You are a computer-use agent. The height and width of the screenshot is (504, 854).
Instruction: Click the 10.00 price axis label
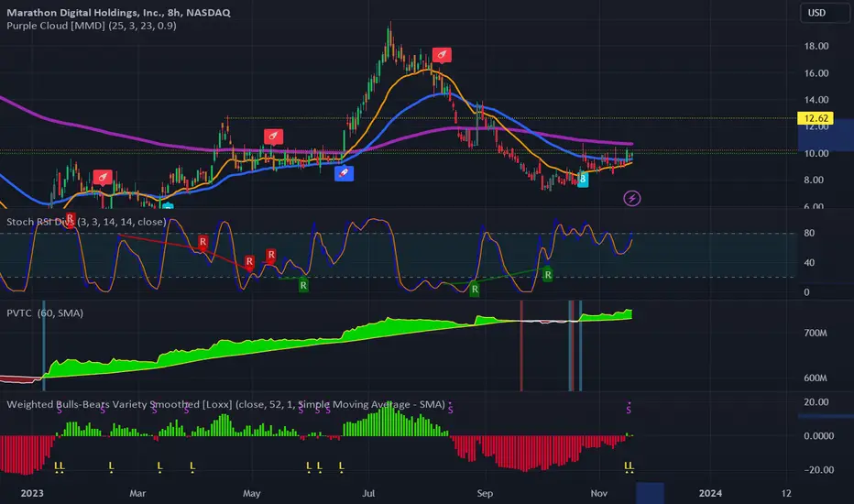click(x=816, y=154)
